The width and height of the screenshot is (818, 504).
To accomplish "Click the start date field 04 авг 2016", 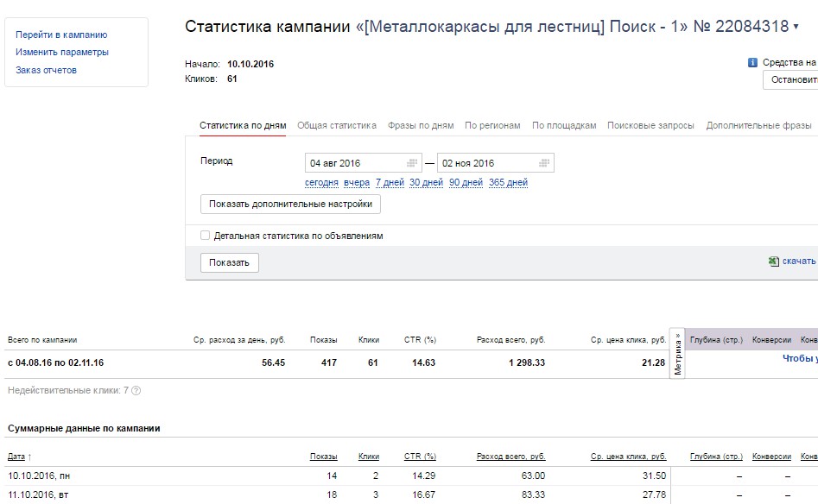I will (354, 163).
